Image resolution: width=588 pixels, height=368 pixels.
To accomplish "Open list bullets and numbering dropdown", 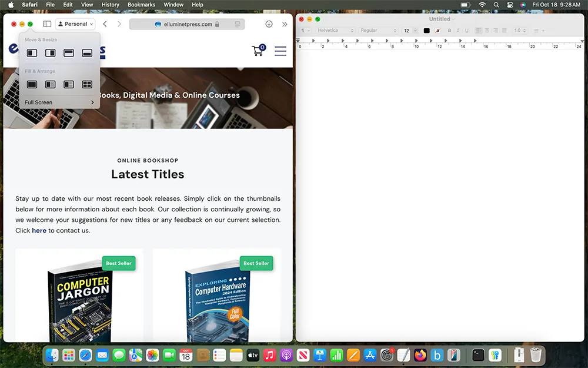I will coord(539,31).
